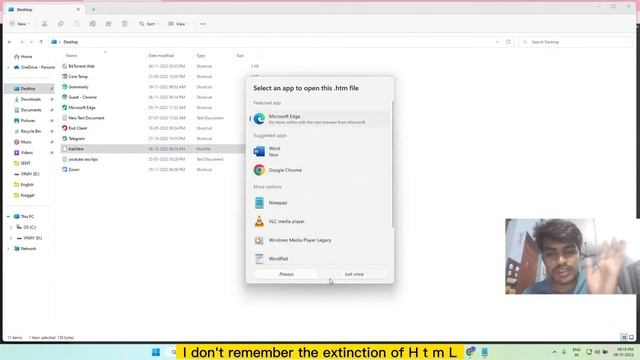This screenshot has height=360, width=640.
Task: Select Word in suggested apps
Action: click(319, 151)
